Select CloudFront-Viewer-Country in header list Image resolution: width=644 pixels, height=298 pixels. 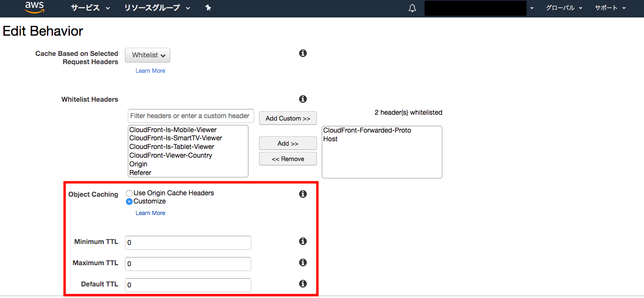pyautogui.click(x=171, y=155)
